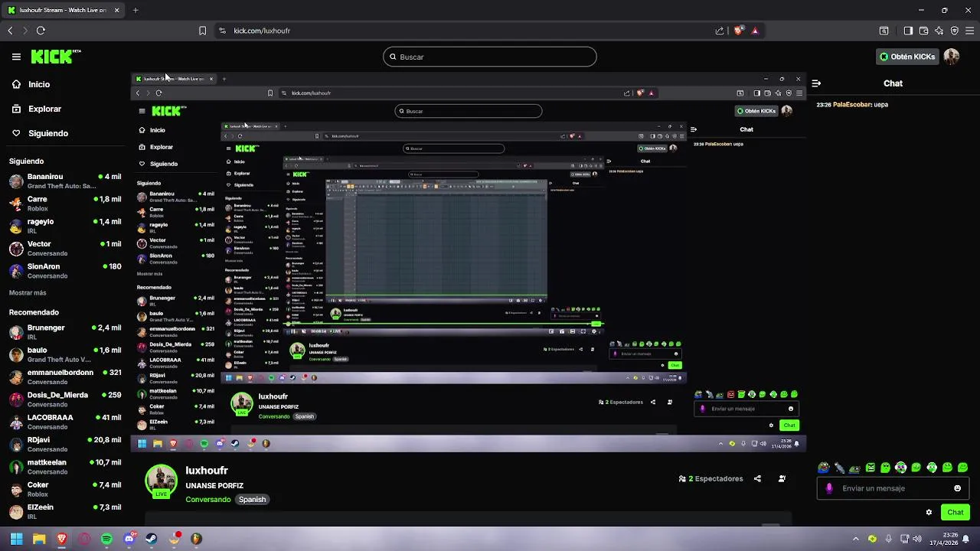Screen dimensions: 980x551
Task: Click the Buscar search field
Action: pyautogui.click(x=490, y=57)
